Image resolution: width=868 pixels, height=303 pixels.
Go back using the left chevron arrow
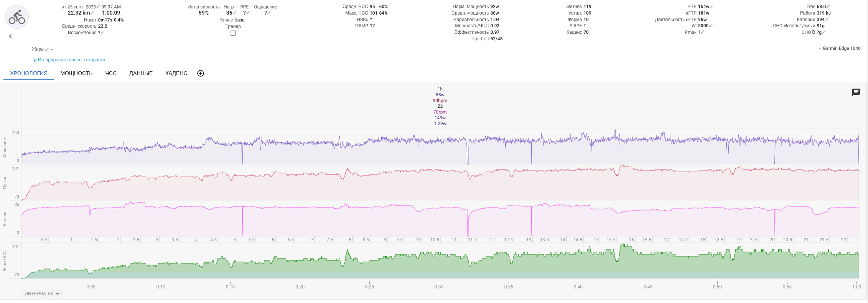[x=10, y=36]
